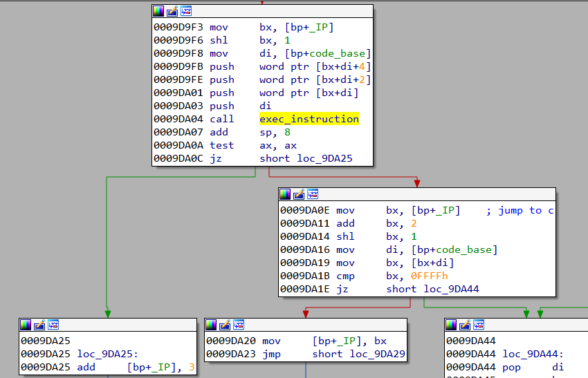The height and width of the screenshot is (378, 588).
Task: Click the loc_9DA44: label in bottom-right block
Action: [x=533, y=354]
